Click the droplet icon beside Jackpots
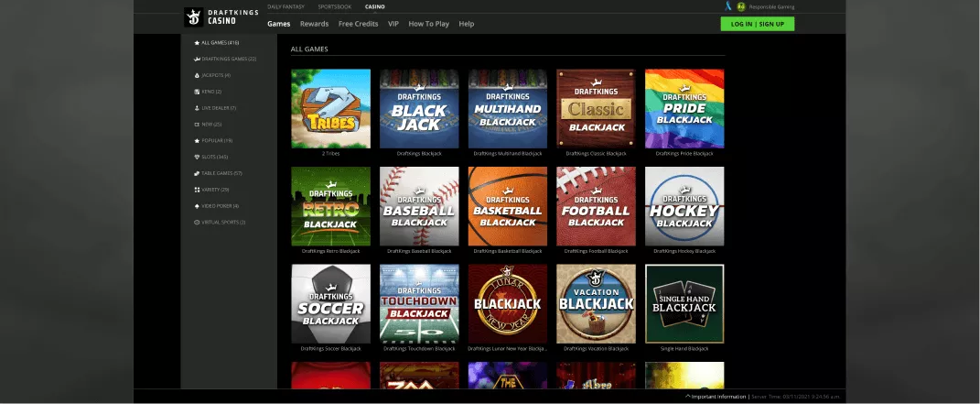This screenshot has width=980, height=404. pyautogui.click(x=197, y=76)
